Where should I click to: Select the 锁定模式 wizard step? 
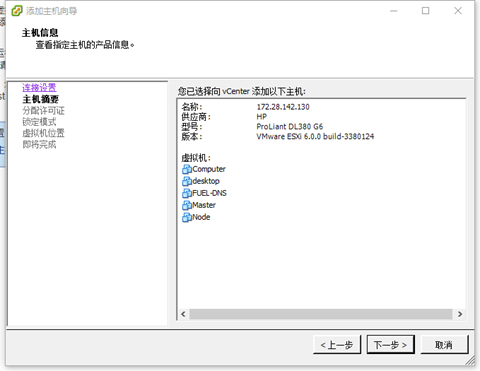pyautogui.click(x=39, y=122)
